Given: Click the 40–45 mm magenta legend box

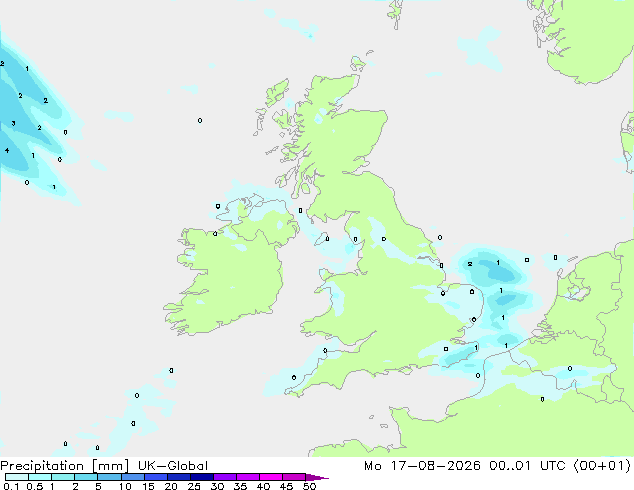Looking at the screenshot, I should pos(271,477).
